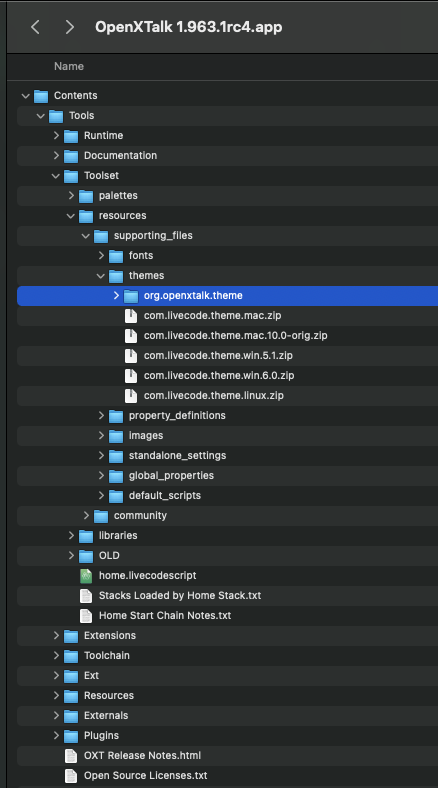Select the Runtime folder icon

pyautogui.click(x=71, y=136)
